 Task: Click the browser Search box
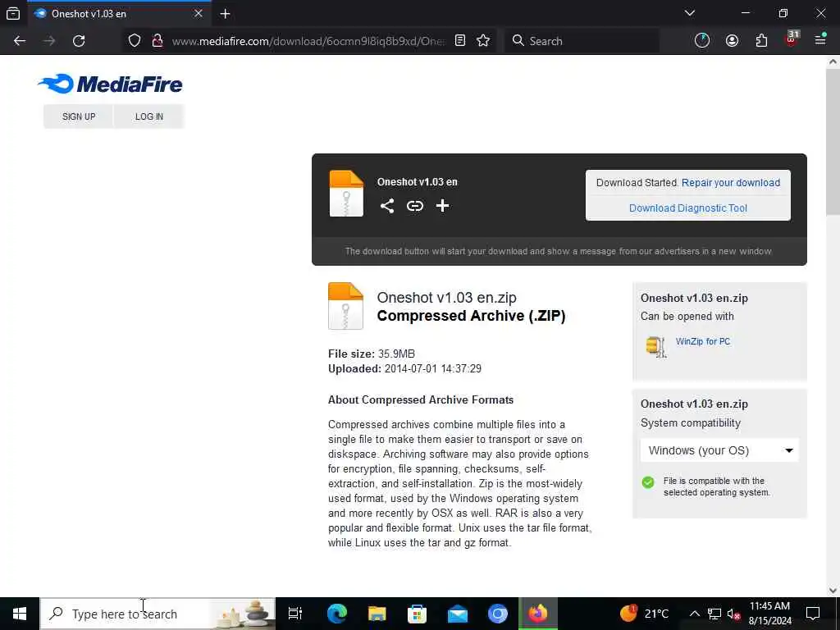[582, 41]
